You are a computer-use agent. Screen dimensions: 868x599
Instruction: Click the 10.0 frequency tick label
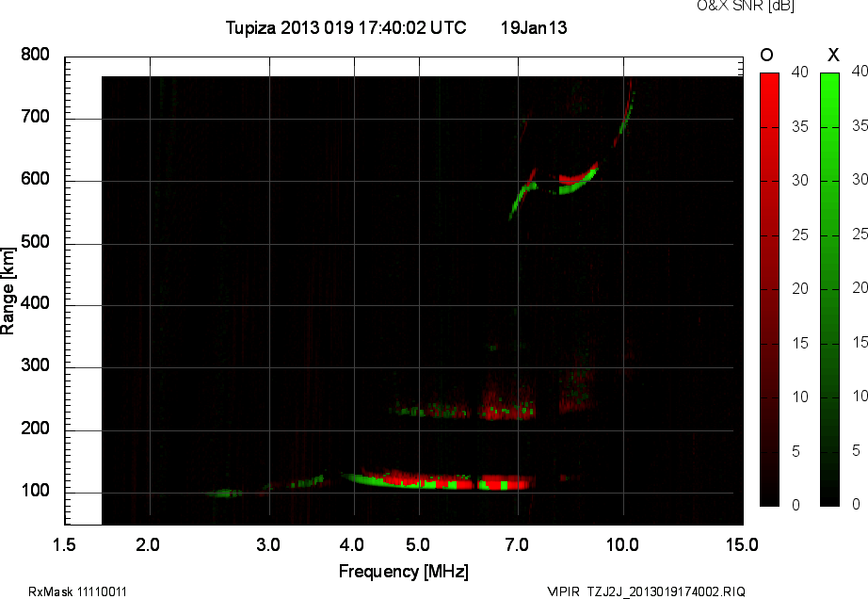pos(622,544)
